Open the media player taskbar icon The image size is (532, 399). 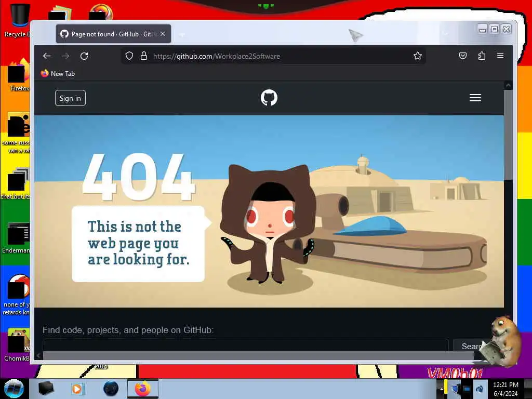(x=77, y=389)
